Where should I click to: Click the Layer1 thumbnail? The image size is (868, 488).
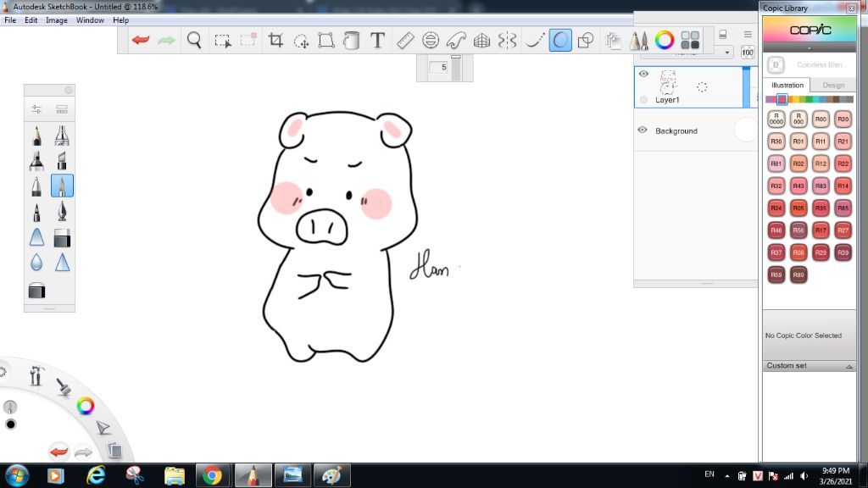pos(668,82)
